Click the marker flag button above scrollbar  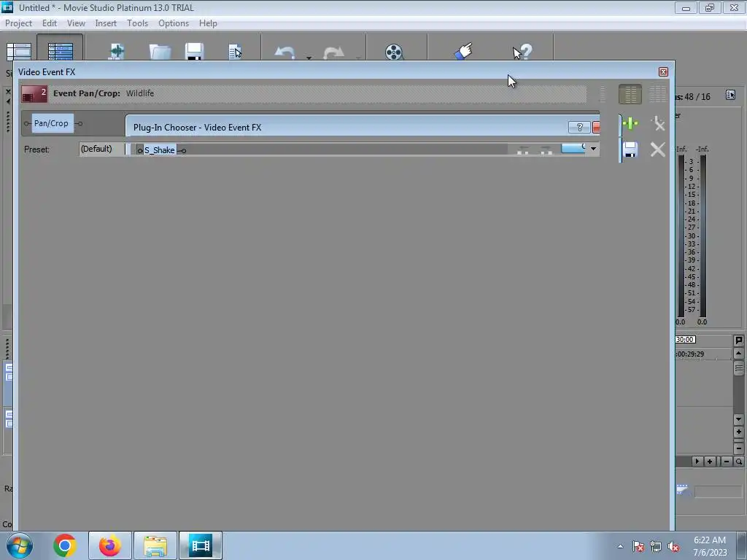pos(738,341)
